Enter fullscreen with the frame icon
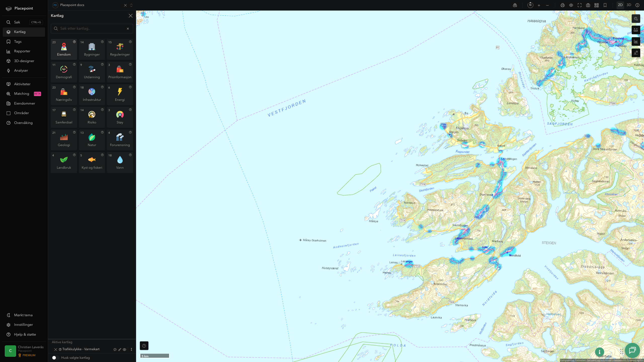Viewport: 644px width, 362px height. click(580, 5)
